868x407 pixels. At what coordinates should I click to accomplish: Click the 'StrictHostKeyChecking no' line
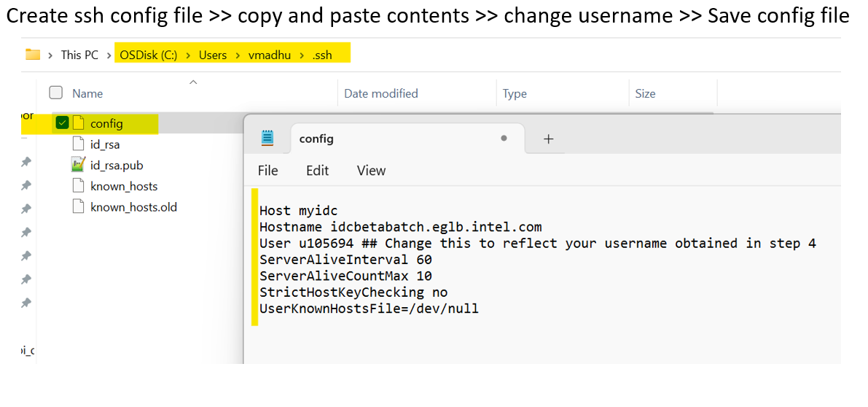tap(353, 292)
